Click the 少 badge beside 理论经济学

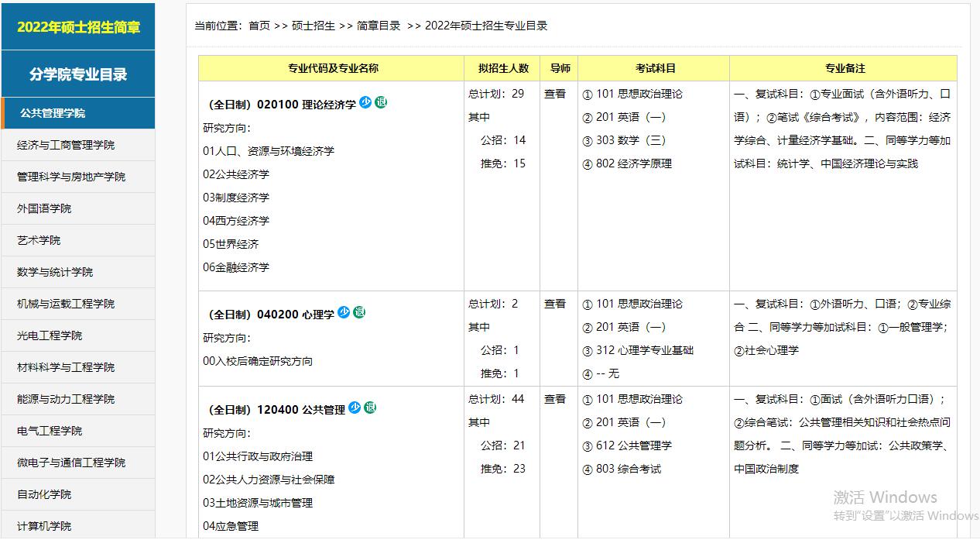coord(365,101)
